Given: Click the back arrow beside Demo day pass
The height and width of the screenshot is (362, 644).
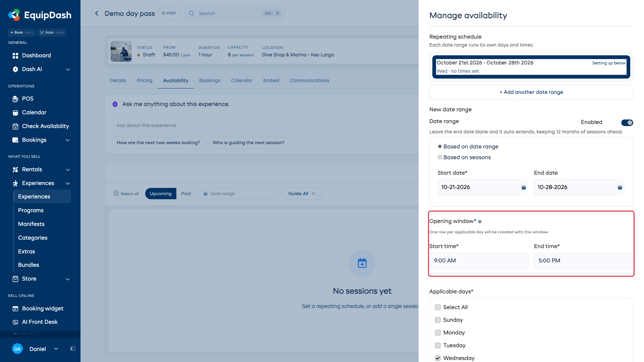Looking at the screenshot, I should pos(97,13).
